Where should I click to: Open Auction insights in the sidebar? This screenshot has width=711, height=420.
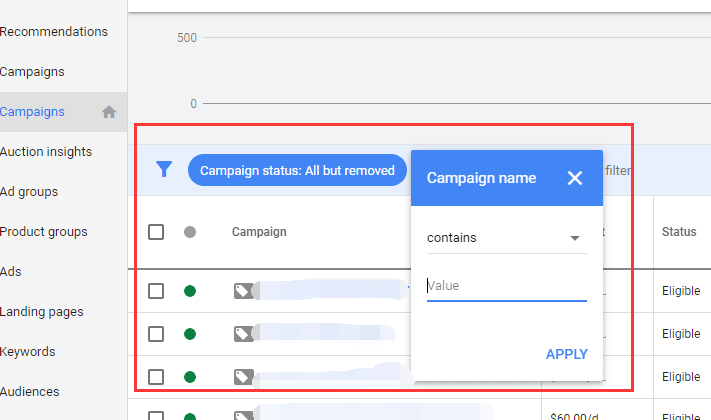tap(46, 151)
